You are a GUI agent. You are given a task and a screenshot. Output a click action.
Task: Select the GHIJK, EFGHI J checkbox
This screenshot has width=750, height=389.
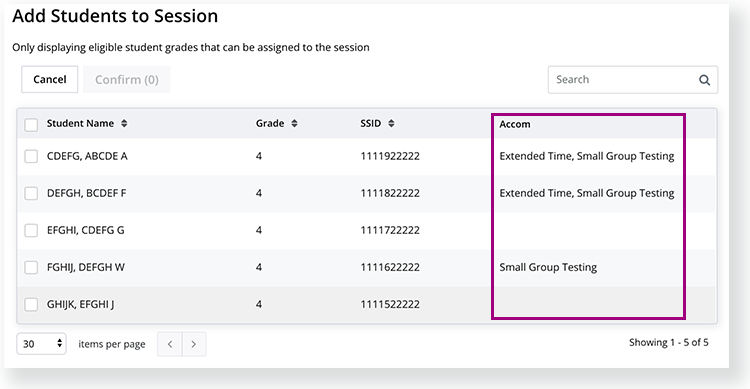[x=31, y=304]
